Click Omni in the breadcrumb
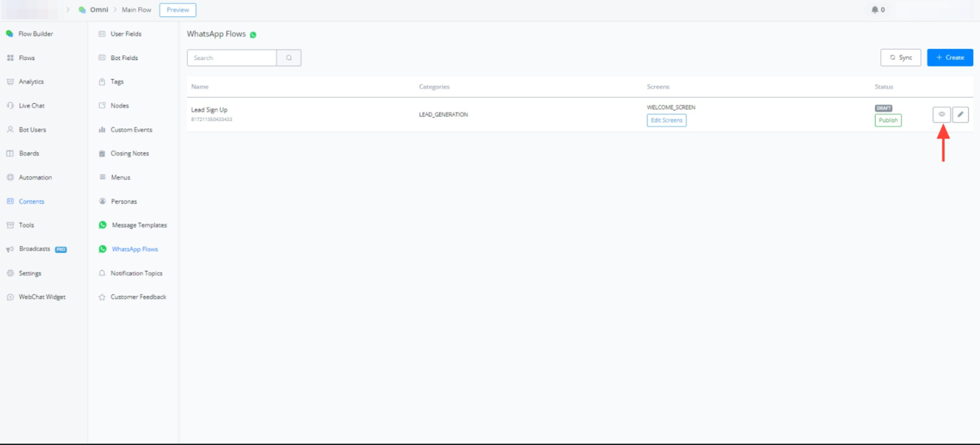This screenshot has width=980, height=445. point(99,10)
